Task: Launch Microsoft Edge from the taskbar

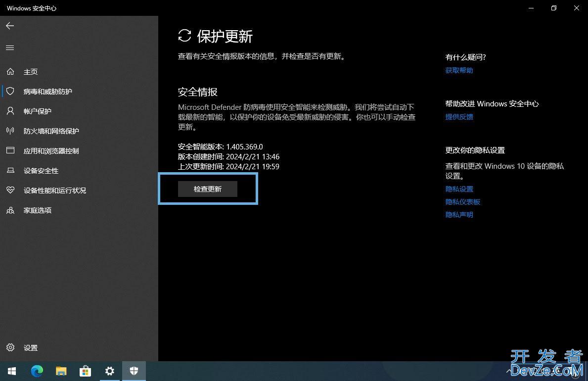Action: coord(37,371)
